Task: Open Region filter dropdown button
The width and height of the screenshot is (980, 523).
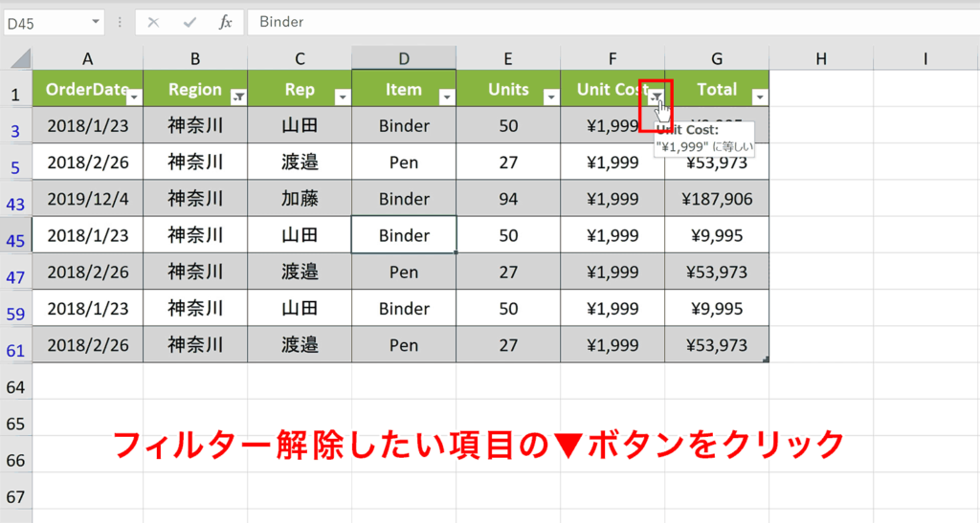Action: click(x=238, y=97)
